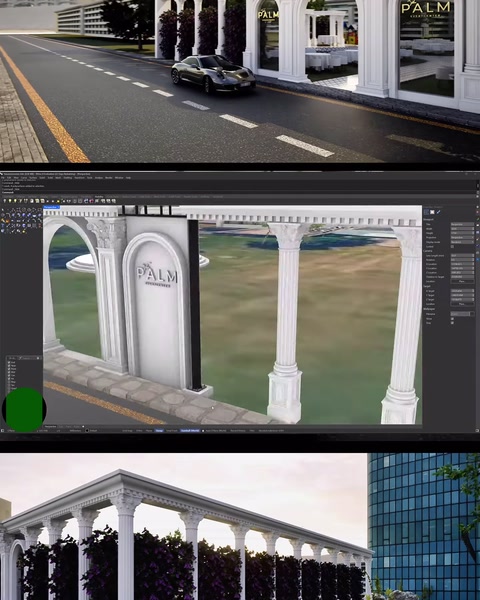The height and width of the screenshot is (600, 480).
Task: Open the File menu
Action: pos(3,178)
